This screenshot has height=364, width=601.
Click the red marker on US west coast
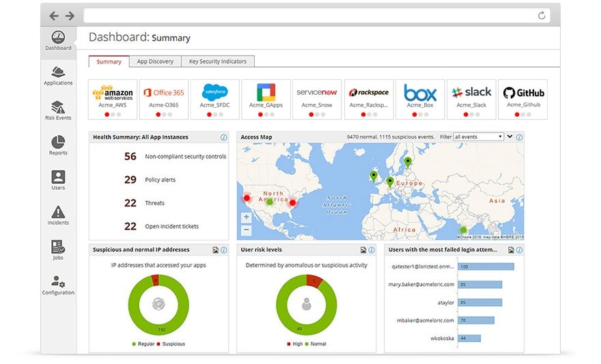tap(247, 198)
